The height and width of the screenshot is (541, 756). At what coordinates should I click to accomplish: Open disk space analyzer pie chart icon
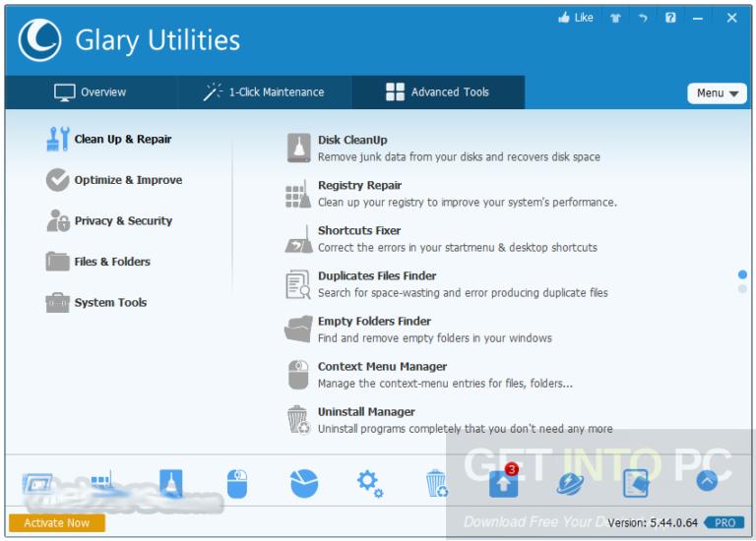point(304,483)
